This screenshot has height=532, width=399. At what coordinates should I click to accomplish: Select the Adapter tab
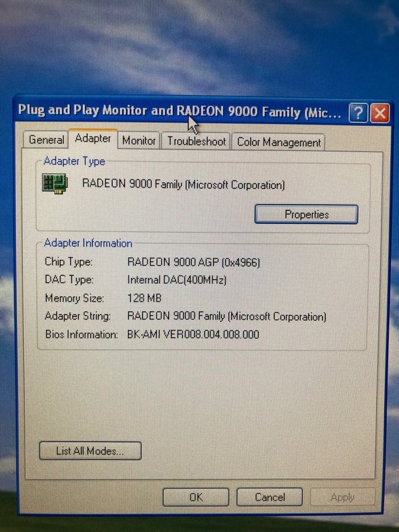click(x=93, y=138)
